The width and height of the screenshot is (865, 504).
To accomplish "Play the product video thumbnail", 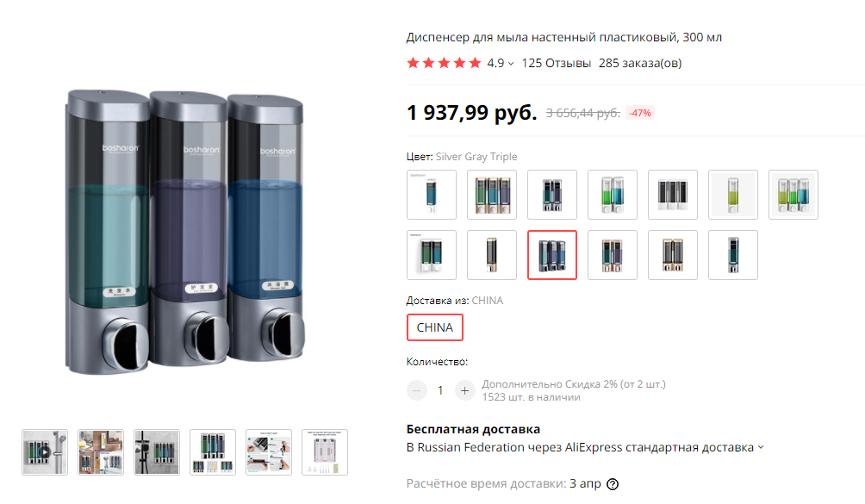I will 45,452.
